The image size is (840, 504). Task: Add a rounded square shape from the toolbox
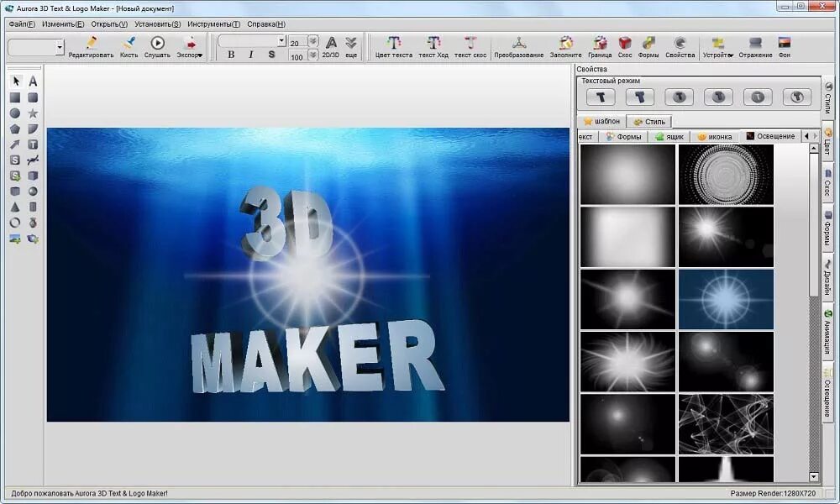click(33, 97)
